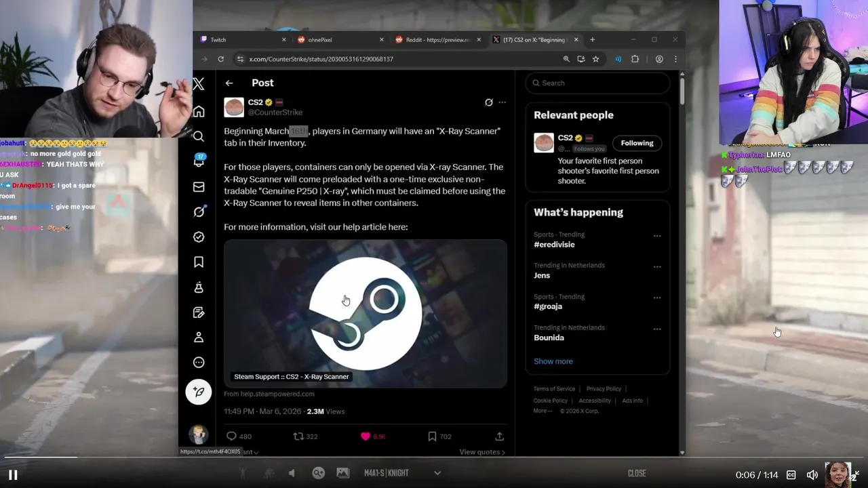Click the help.steampowered.com source text

[x=269, y=394]
